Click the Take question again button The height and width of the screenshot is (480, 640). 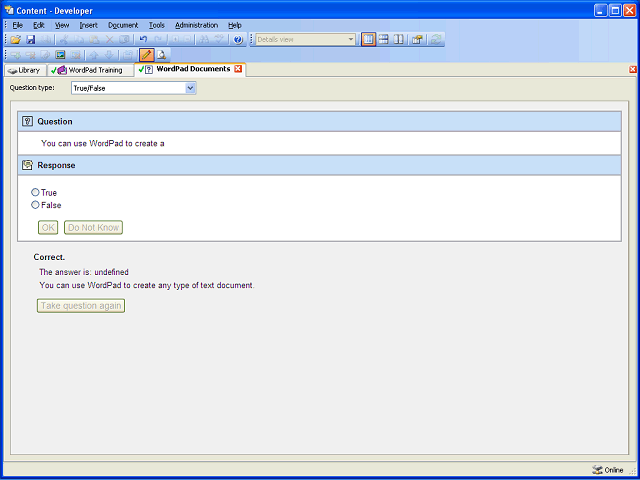click(81, 306)
